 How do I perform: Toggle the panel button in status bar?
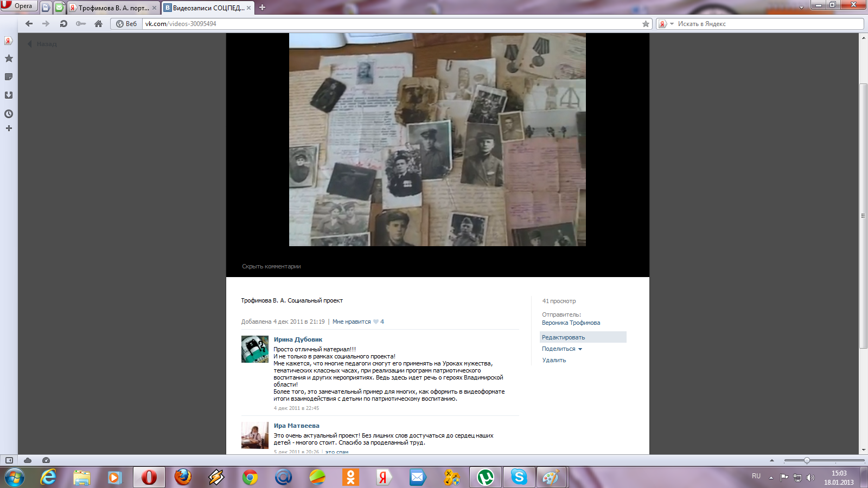(x=9, y=460)
